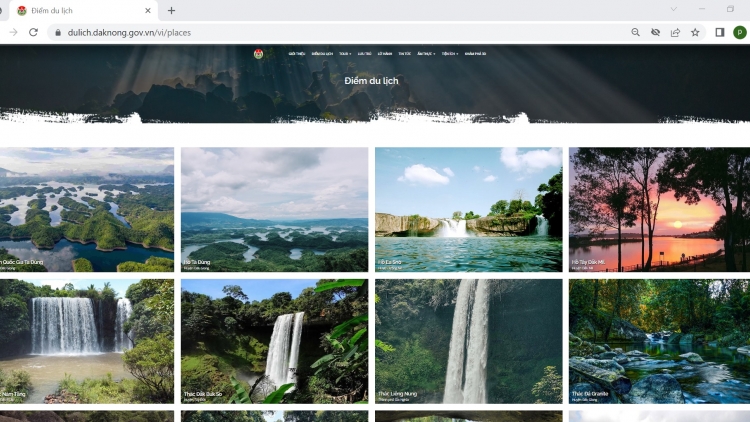This screenshot has height=422, width=750.
Task: Open the green profile avatar
Action: pos(740,32)
